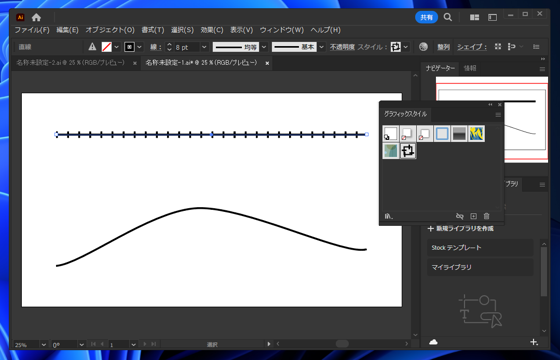Click the black stroke color swatch
The height and width of the screenshot is (360, 560).
[x=129, y=47]
